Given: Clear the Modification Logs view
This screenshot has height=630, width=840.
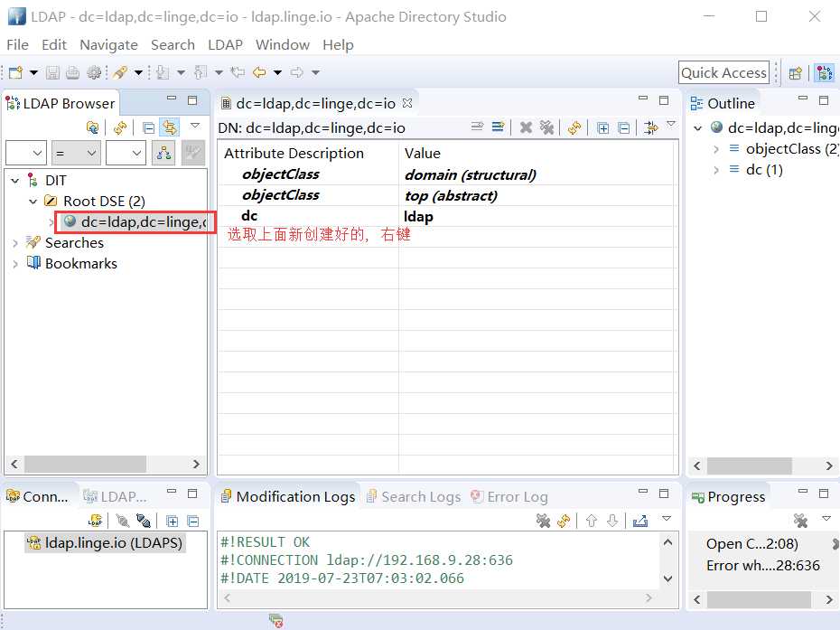Looking at the screenshot, I should [x=543, y=520].
